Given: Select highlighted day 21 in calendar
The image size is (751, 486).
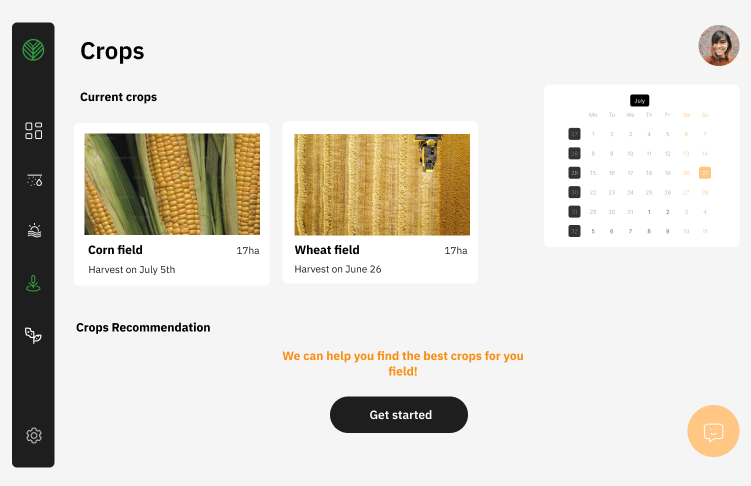Looking at the screenshot, I should tap(705, 173).
